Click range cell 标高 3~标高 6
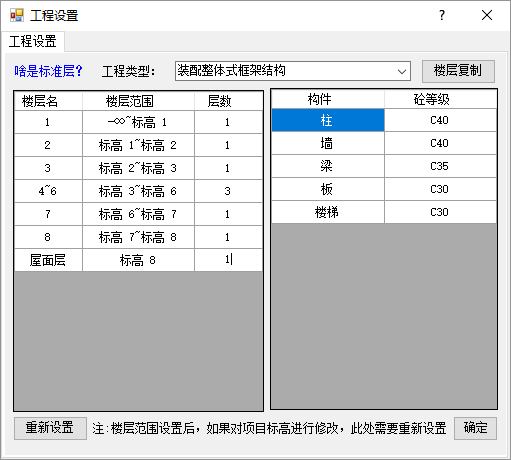Screen dimensions: 511x460 tap(138, 191)
